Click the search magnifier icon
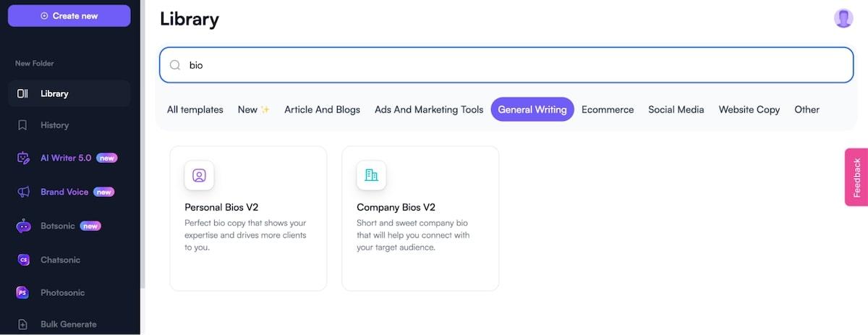 pos(175,65)
